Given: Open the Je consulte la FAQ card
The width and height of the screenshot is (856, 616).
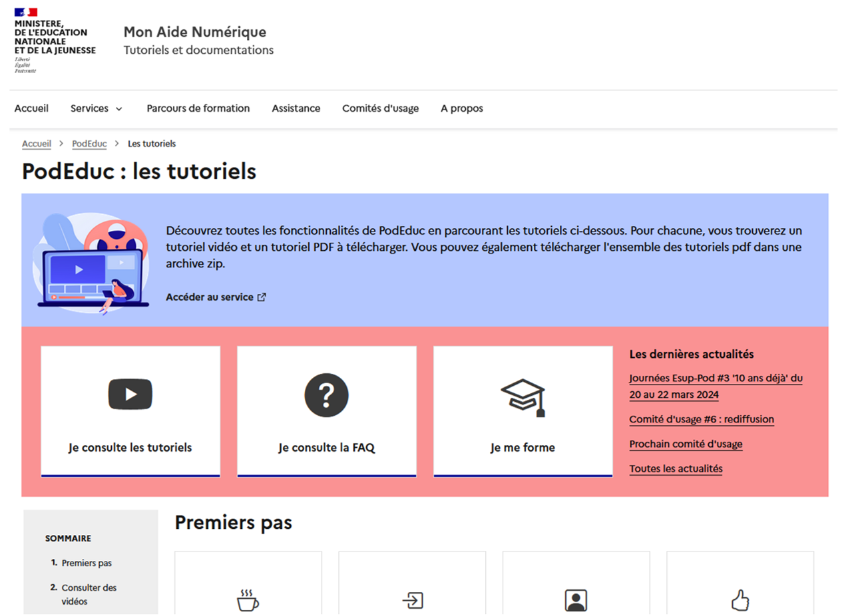Looking at the screenshot, I should click(x=327, y=411).
